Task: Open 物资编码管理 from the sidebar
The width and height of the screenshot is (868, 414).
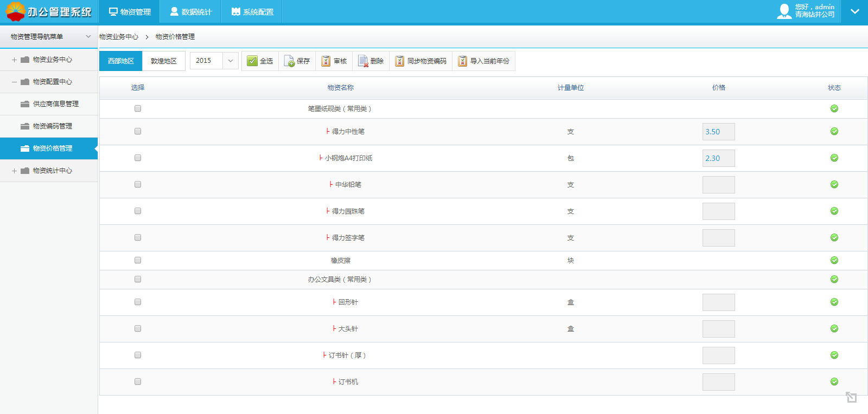Action: point(52,126)
